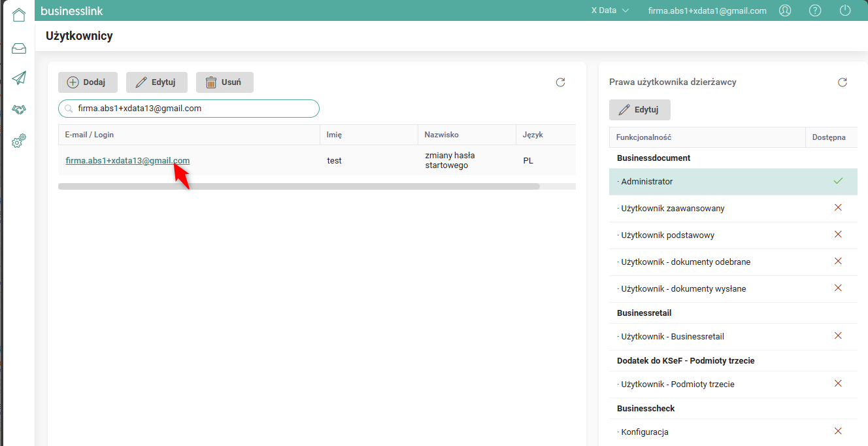Select the Użytkownik zaawansowany row

pos(733,209)
